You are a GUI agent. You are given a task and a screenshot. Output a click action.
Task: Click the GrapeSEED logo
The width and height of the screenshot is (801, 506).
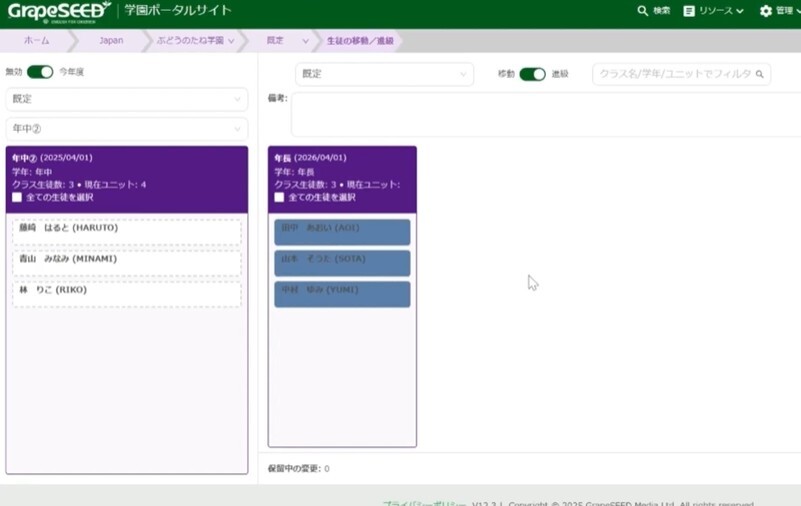coord(59,12)
